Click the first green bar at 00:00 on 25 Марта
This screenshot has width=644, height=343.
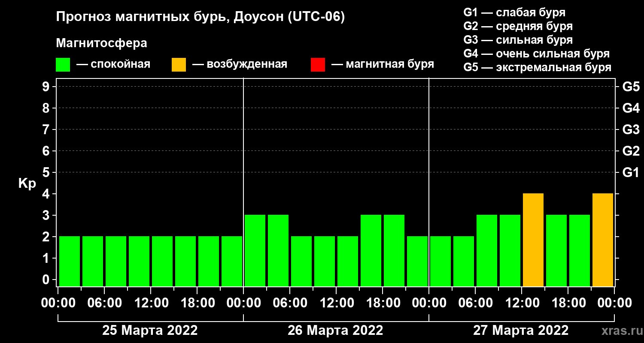point(70,261)
